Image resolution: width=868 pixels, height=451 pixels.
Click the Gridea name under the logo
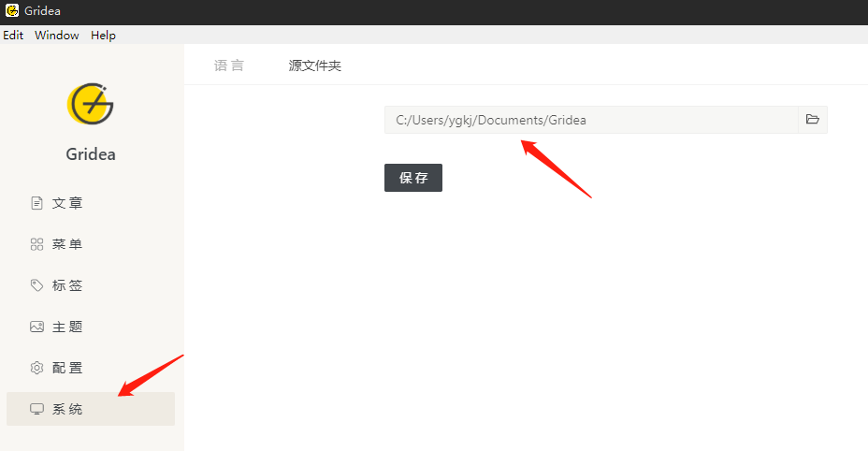[x=90, y=154]
